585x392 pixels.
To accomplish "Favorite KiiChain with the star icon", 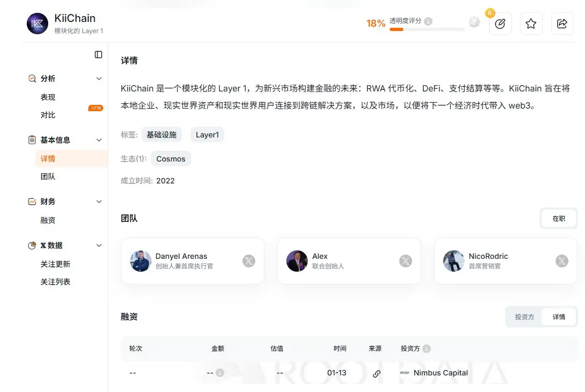I will [531, 24].
